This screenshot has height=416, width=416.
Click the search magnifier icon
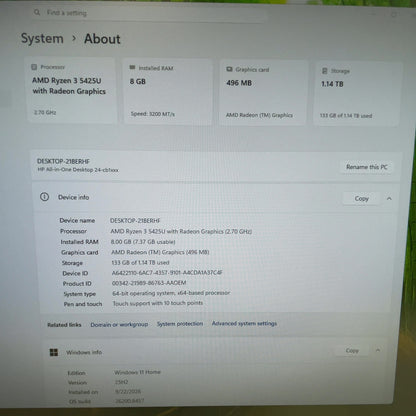point(37,12)
